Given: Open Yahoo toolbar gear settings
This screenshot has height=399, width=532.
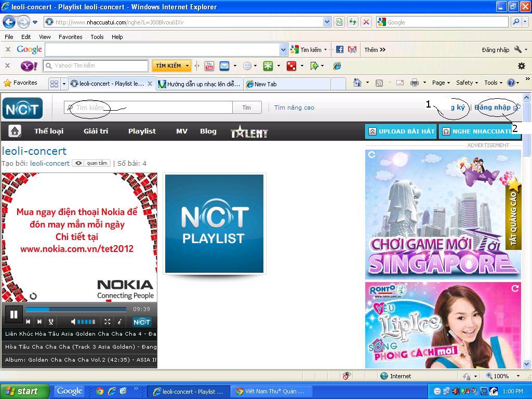Looking at the screenshot, I should (522, 66).
